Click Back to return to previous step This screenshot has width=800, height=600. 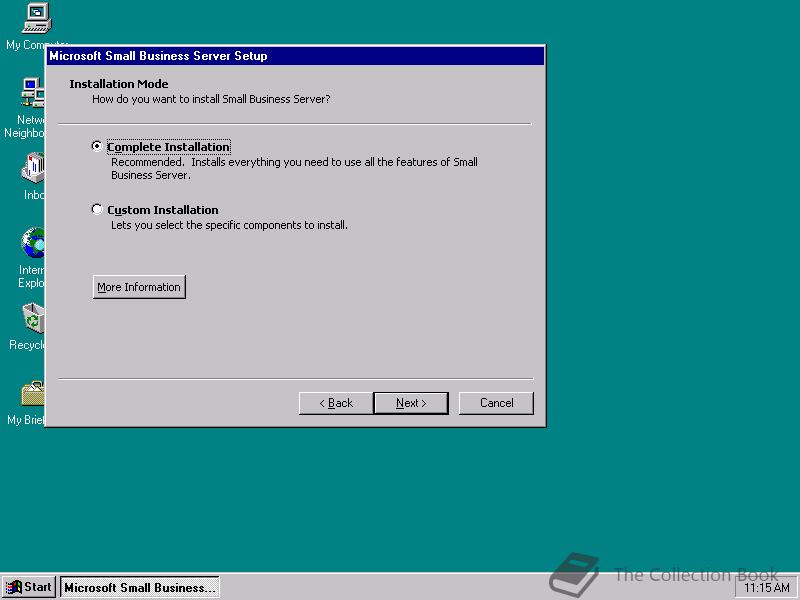[x=334, y=403]
